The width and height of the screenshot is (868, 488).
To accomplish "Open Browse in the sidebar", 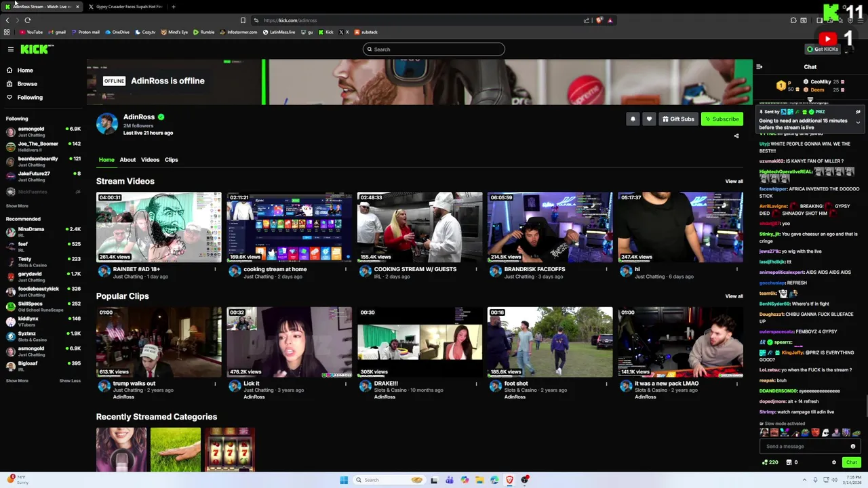I will [27, 84].
